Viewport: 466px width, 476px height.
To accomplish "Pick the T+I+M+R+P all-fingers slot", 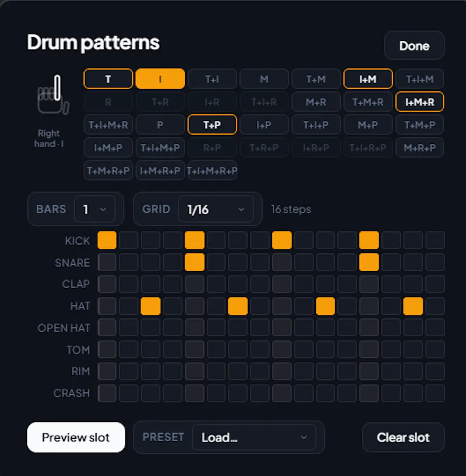I will tap(212, 170).
